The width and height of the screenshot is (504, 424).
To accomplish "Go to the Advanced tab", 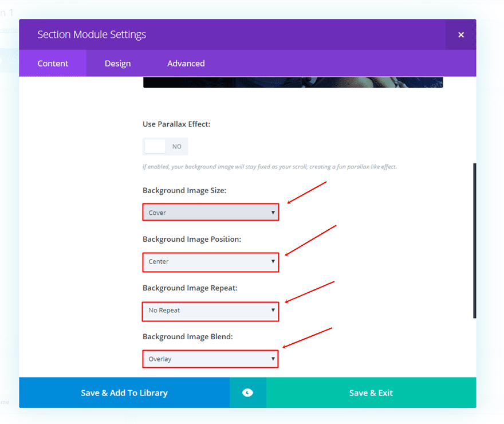I will pos(186,64).
